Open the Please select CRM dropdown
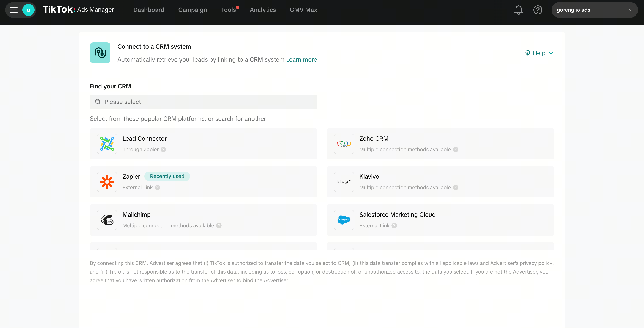Screen dimensions: 644x328 pyautogui.click(x=204, y=102)
